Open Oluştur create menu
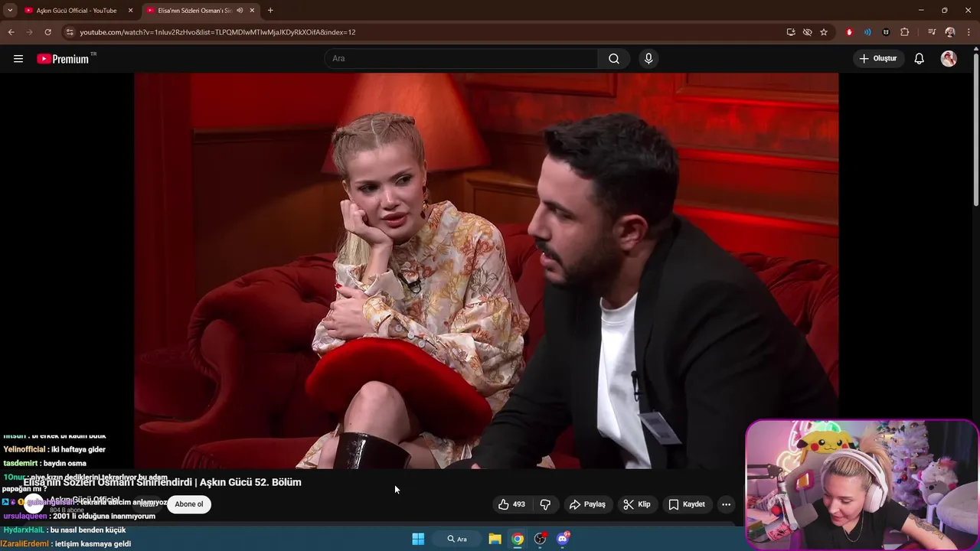 878,59
